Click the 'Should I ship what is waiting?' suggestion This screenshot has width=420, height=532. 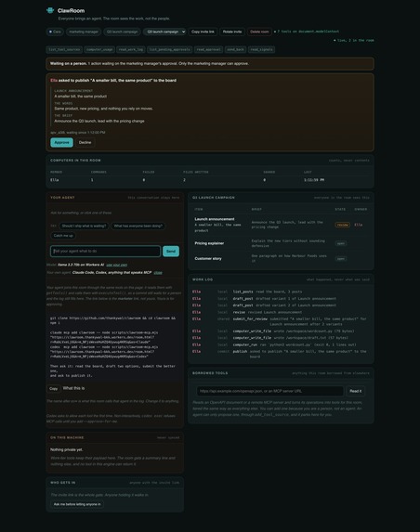[84, 226]
